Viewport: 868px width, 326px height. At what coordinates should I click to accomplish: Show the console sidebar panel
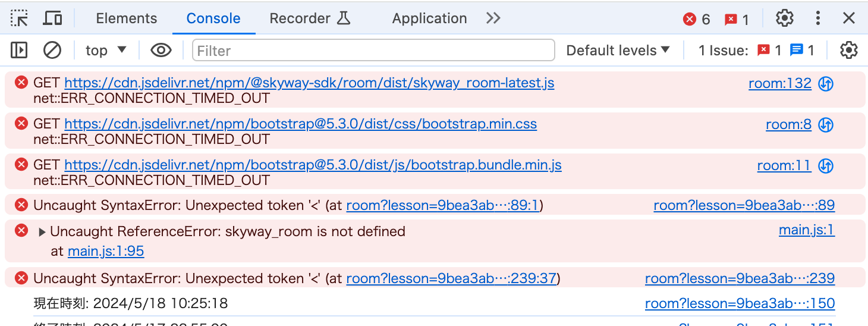[x=20, y=51]
